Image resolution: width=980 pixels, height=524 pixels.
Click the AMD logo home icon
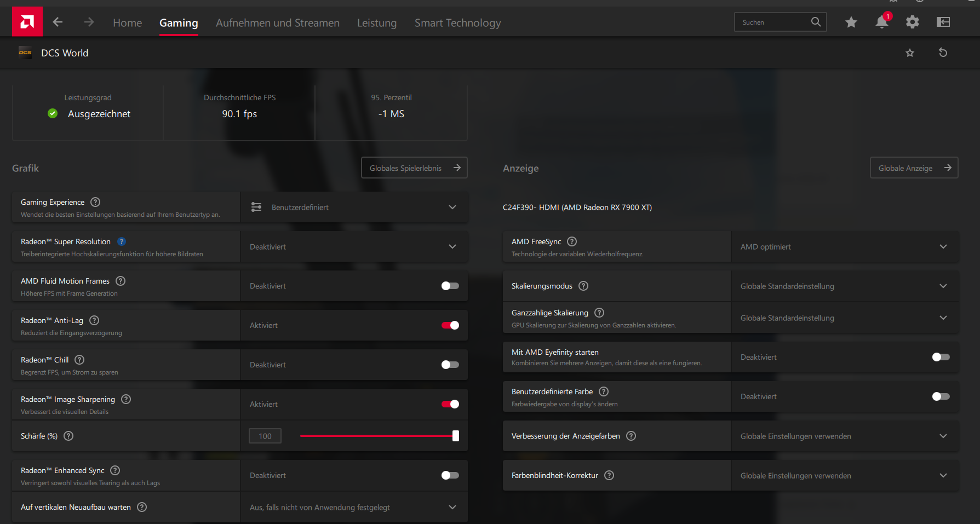(27, 22)
